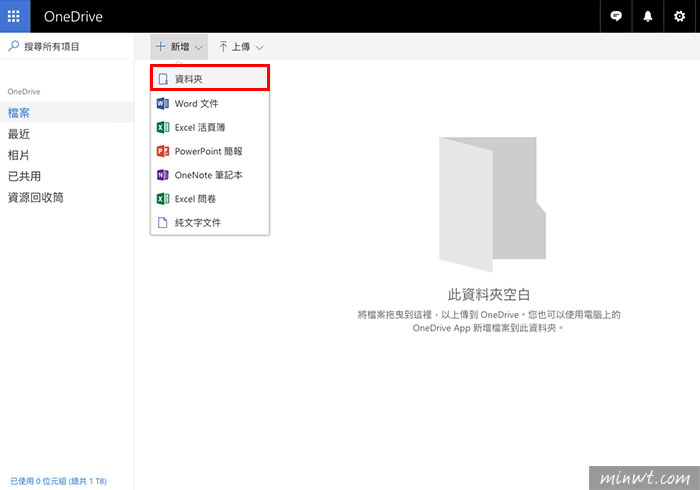Open the app launcher grid icon
700x490 pixels.
tap(14, 17)
